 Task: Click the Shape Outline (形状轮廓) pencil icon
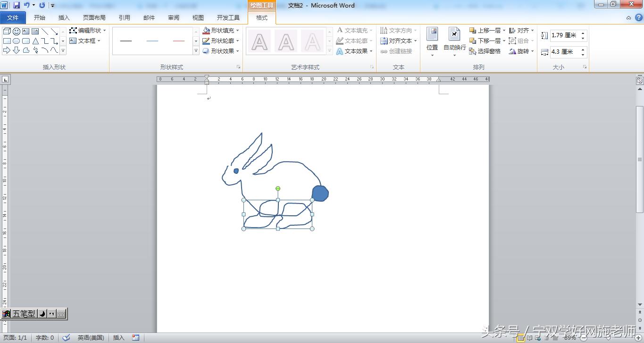point(206,41)
